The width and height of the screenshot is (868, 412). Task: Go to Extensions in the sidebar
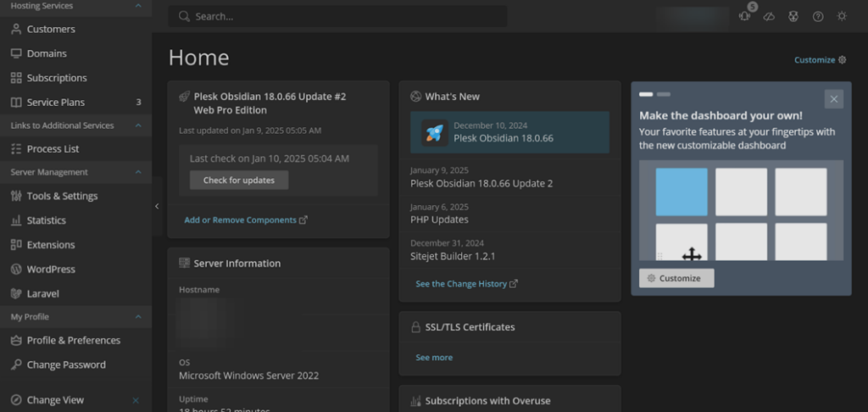click(51, 244)
